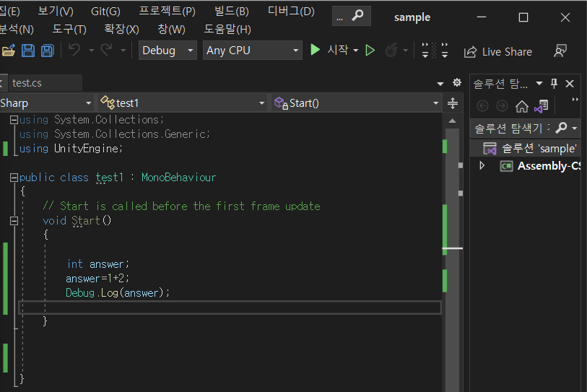The height and width of the screenshot is (392, 587).
Task: Open the undo history dropdown arrow
Action: click(92, 50)
